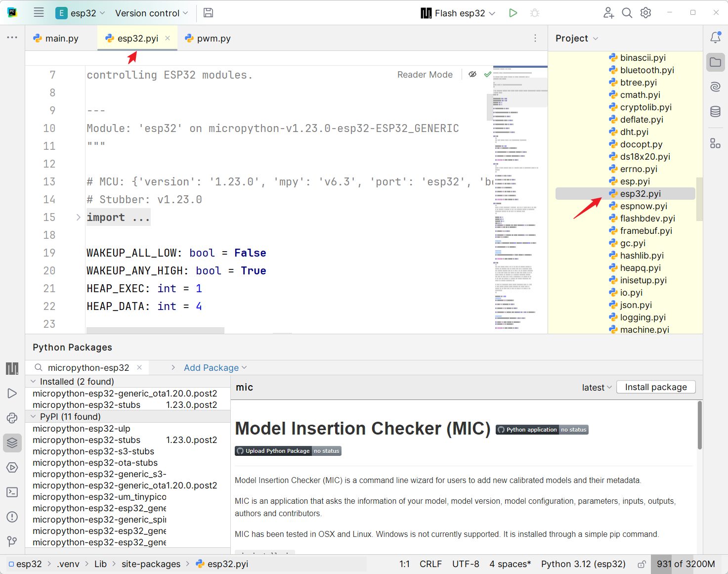The image size is (728, 574).
Task: Collapse the PyPI (11 found) group
Action: (33, 416)
